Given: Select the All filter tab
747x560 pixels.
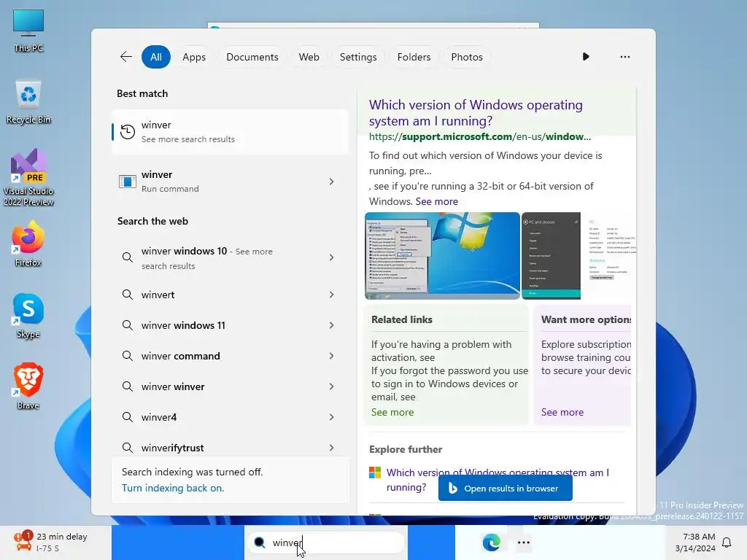Looking at the screenshot, I should [156, 57].
